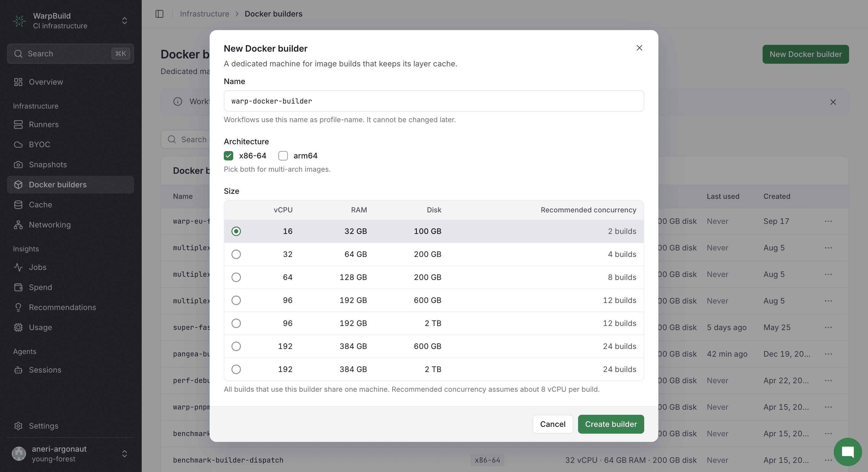
Task: Click the Created column header
Action: 777,196
